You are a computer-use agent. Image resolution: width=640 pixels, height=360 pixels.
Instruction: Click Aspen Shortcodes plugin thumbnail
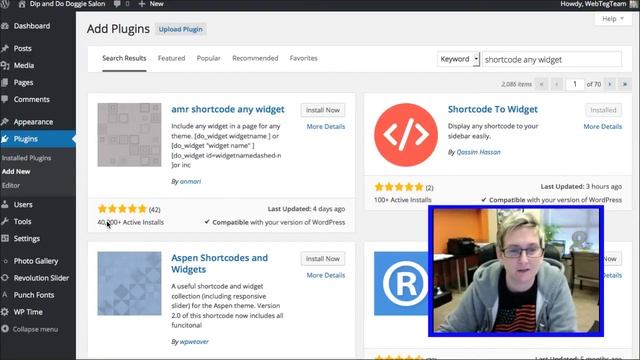[129, 283]
